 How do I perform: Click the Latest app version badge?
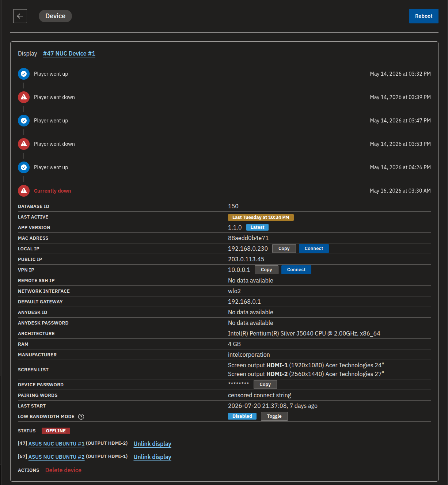point(257,227)
